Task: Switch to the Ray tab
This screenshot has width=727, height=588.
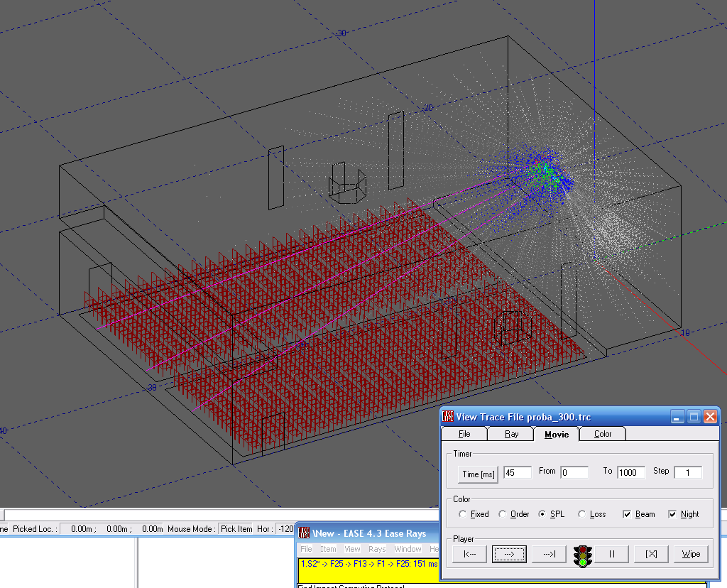Action: coord(511,434)
